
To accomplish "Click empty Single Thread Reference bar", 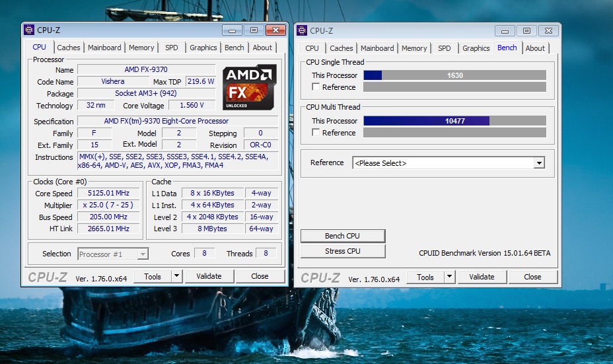I will pos(454,87).
